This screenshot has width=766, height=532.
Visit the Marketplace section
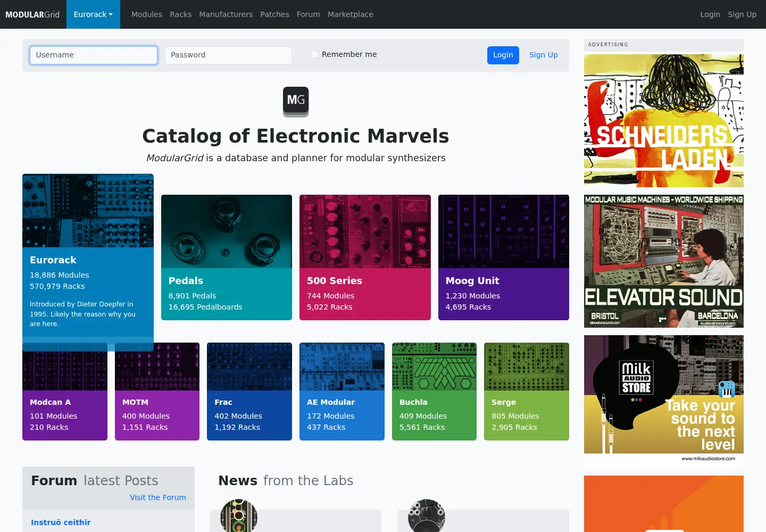click(x=351, y=14)
